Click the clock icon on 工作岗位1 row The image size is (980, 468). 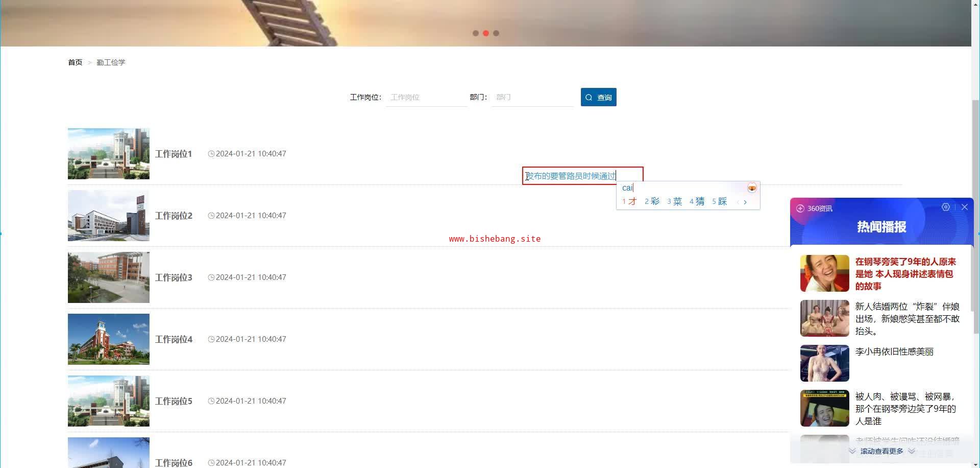pyautogui.click(x=211, y=154)
